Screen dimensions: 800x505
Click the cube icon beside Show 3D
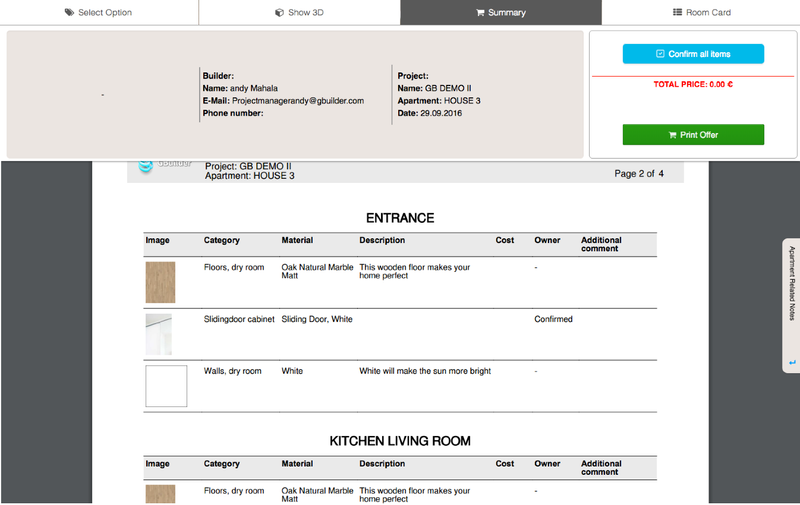[x=279, y=12]
